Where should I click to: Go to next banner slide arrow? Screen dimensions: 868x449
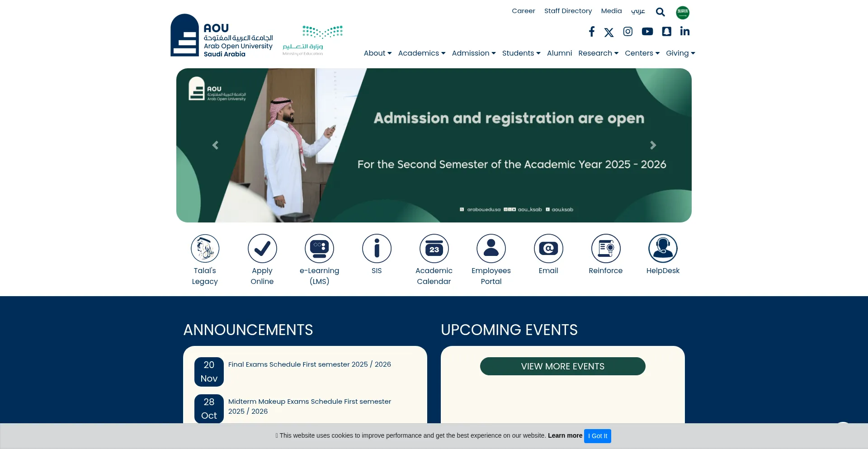(x=653, y=145)
